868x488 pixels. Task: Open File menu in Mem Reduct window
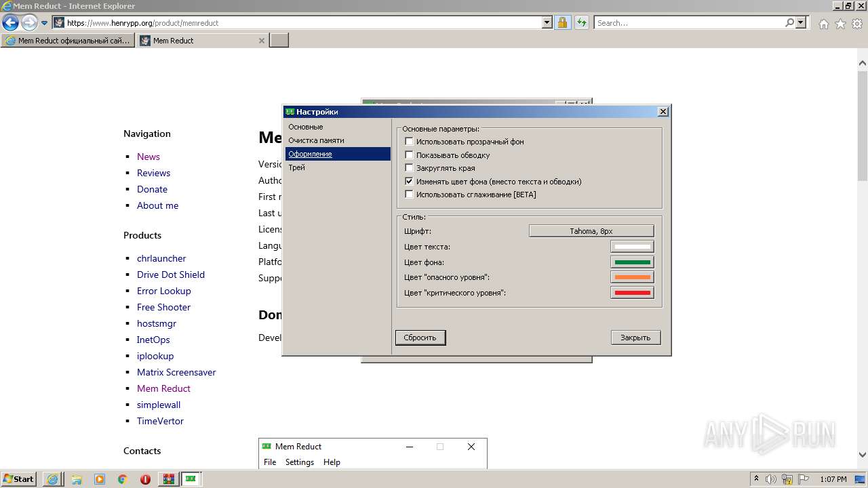tap(270, 462)
